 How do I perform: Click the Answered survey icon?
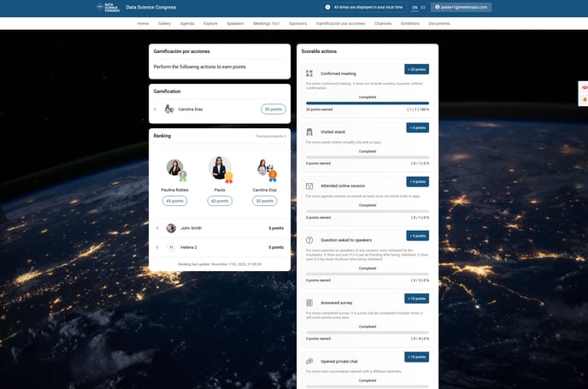pos(309,303)
